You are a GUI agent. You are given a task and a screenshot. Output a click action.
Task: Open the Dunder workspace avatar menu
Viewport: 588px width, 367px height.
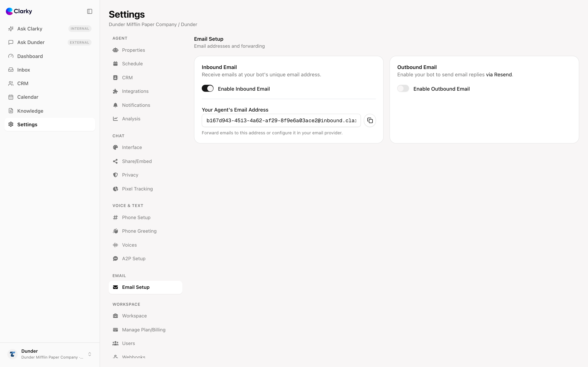[12, 354]
